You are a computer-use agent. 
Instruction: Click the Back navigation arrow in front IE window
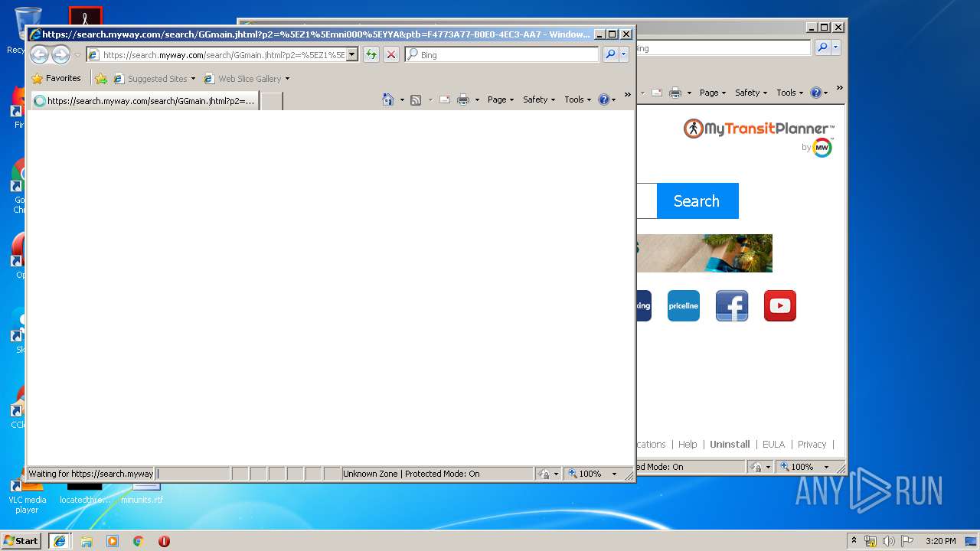[39, 54]
